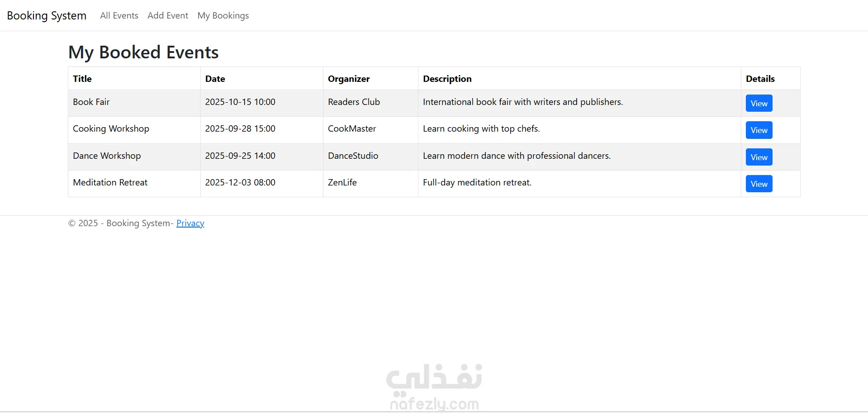Go to the Add Event page

coord(168,16)
